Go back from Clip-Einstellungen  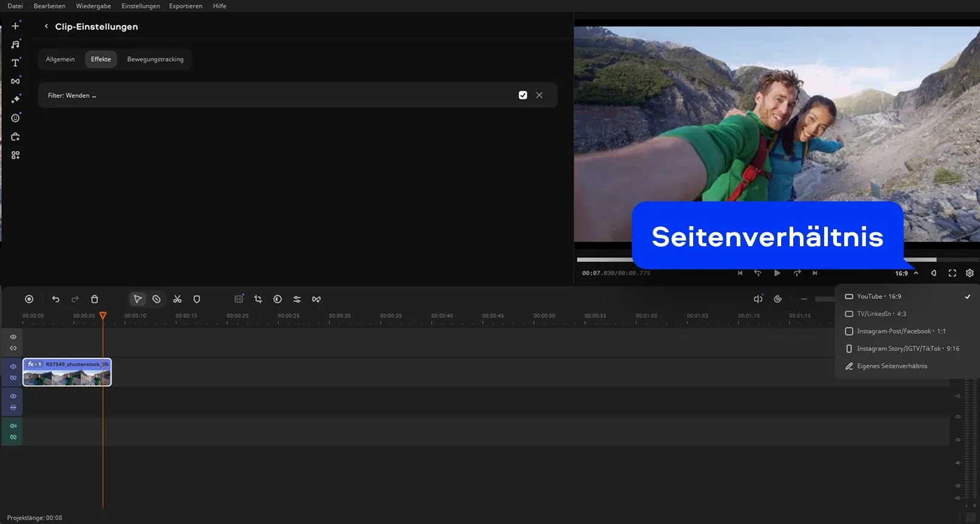(x=46, y=27)
